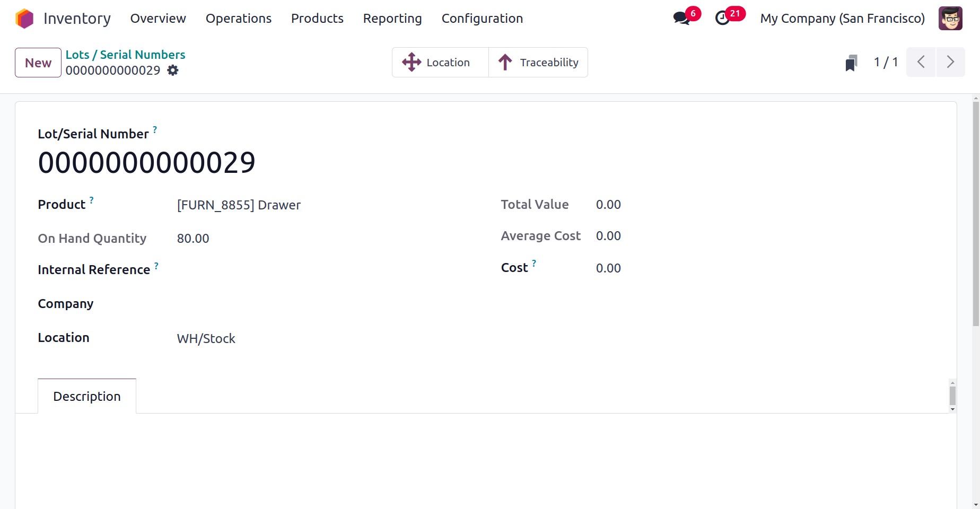Click the Product field Drawer value

239,205
